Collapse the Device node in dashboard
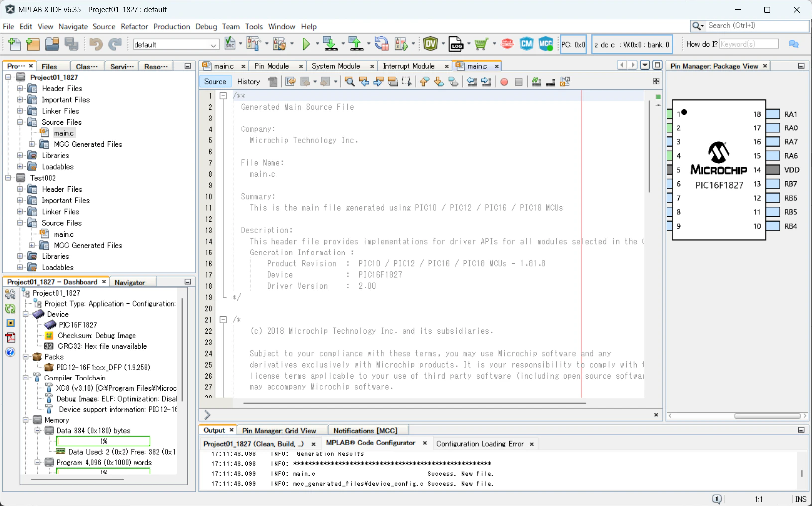This screenshot has width=812, height=506. click(26, 314)
